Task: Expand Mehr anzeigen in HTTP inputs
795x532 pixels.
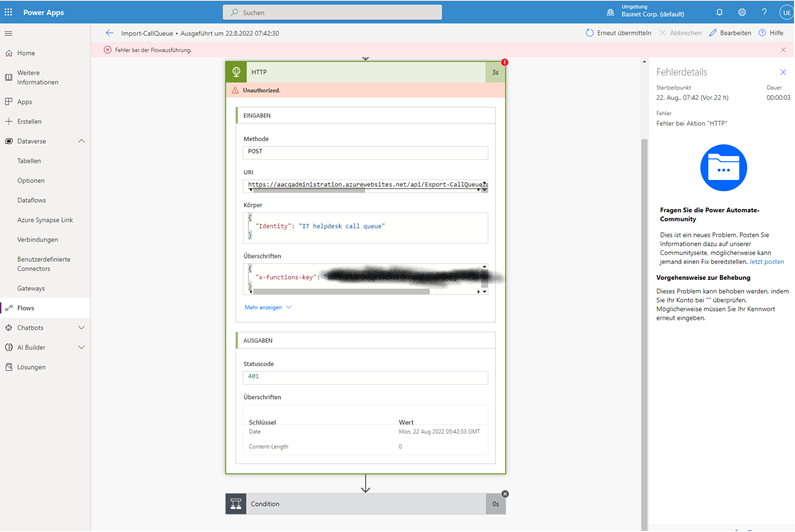Action: point(268,307)
